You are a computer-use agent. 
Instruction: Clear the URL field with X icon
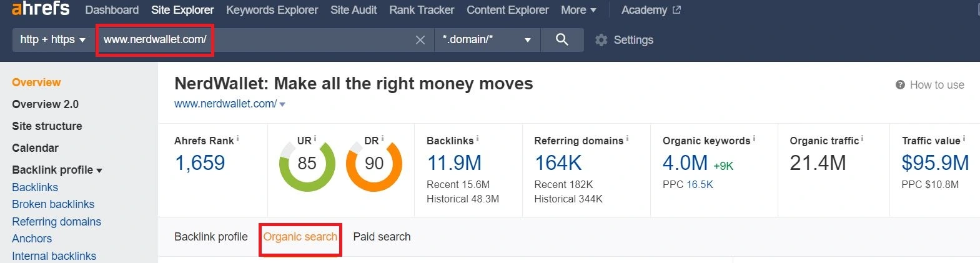[x=420, y=40]
